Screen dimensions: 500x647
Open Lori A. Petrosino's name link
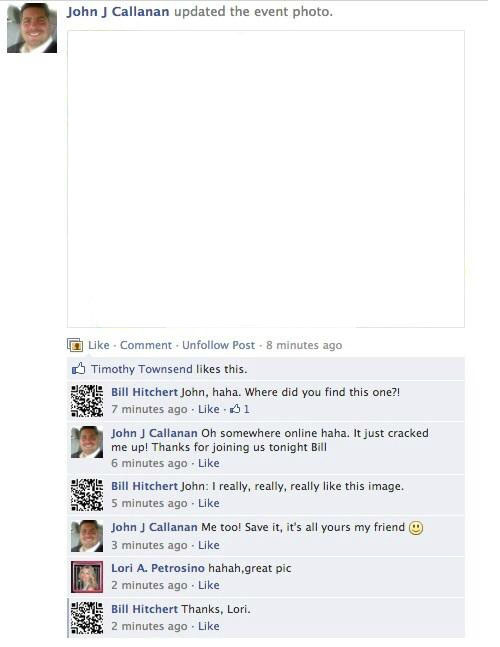point(158,568)
